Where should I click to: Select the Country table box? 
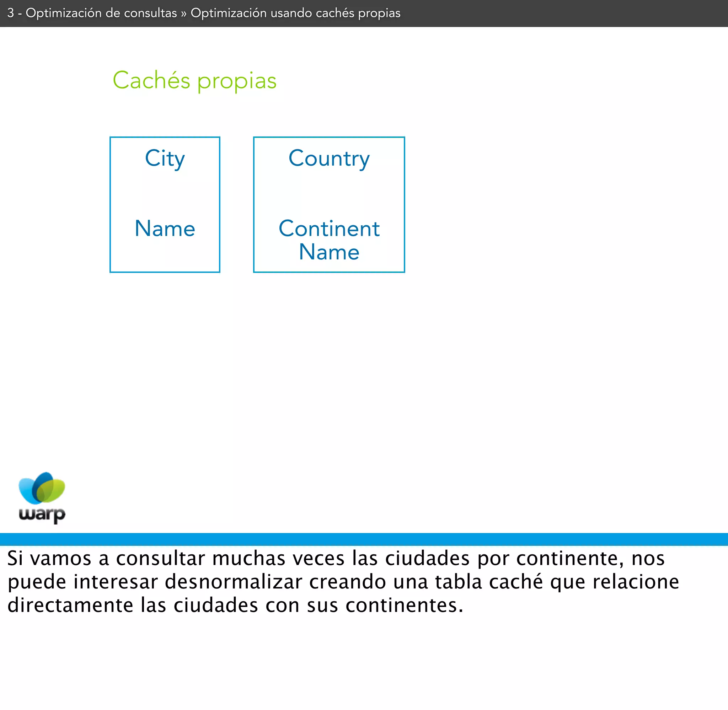[329, 205]
